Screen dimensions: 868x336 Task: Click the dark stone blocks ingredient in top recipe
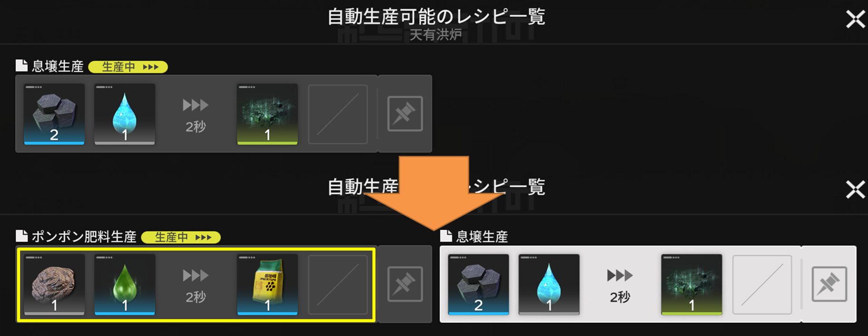pyautogui.click(x=54, y=114)
